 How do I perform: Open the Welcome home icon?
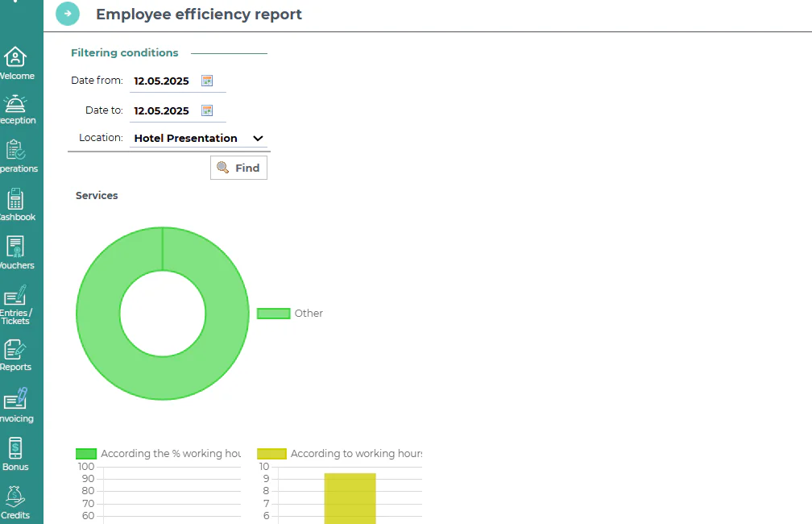15,57
